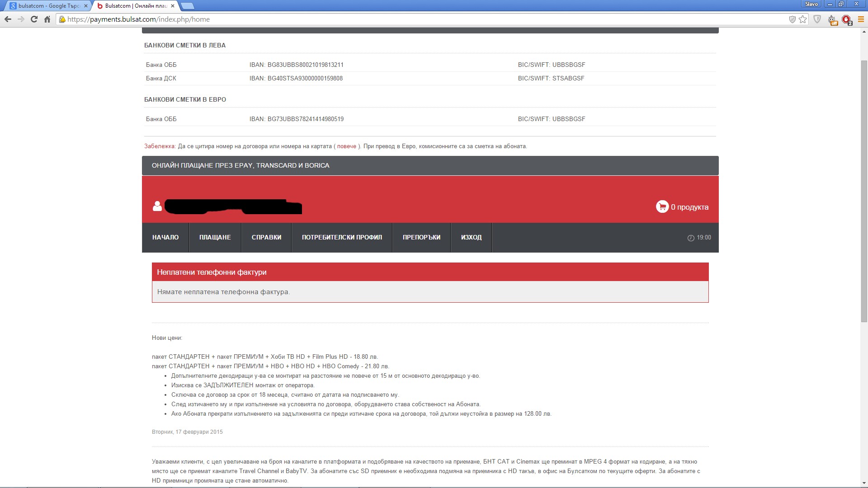Image resolution: width=868 pixels, height=488 pixels.
Task: Click the scrollbar up arrow
Action: [x=864, y=32]
